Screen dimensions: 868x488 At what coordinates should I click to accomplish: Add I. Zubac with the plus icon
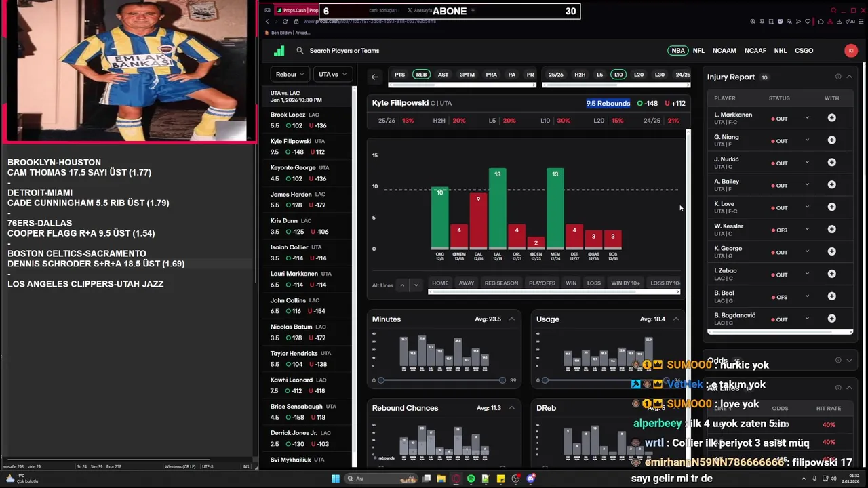click(x=831, y=274)
